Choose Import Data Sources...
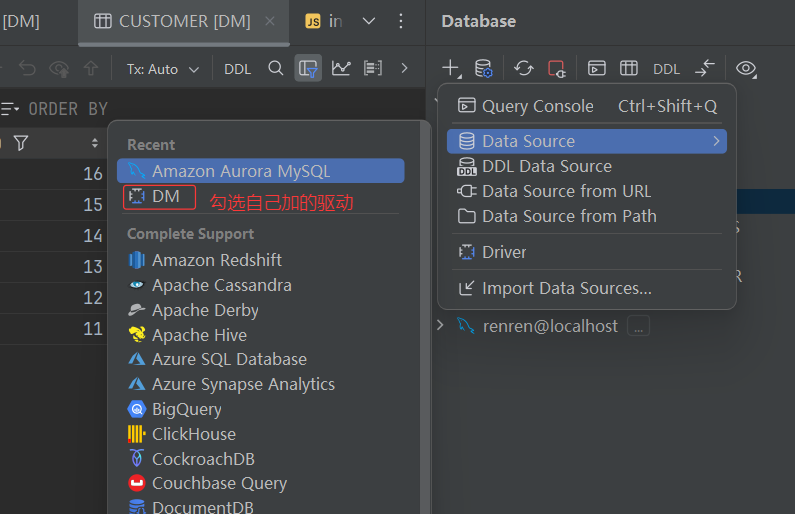795x514 pixels. (x=587, y=288)
